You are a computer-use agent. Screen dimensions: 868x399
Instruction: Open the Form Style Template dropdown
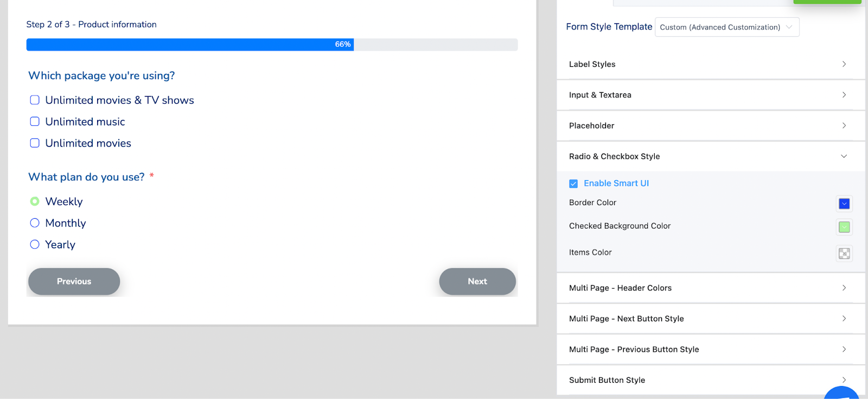click(727, 27)
